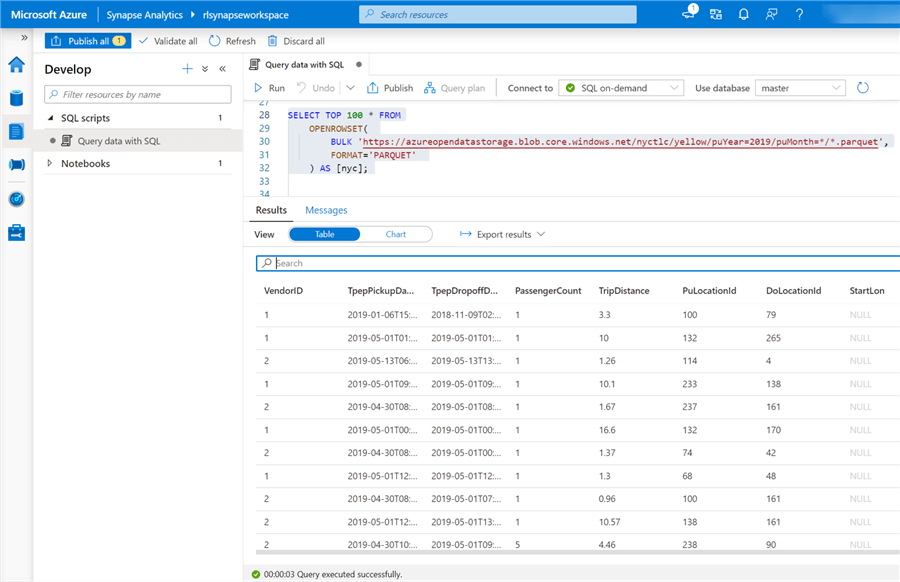Image resolution: width=900 pixels, height=582 pixels.
Task: Open the Monitor hub gauge icon
Action: pyautogui.click(x=16, y=199)
